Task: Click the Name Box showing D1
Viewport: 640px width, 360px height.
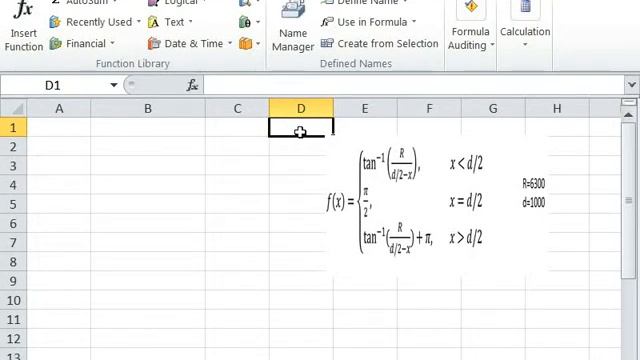Action: [53, 85]
